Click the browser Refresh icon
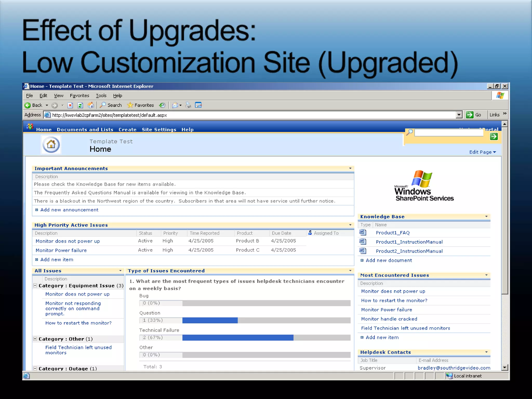532x399 pixels. (x=80, y=105)
